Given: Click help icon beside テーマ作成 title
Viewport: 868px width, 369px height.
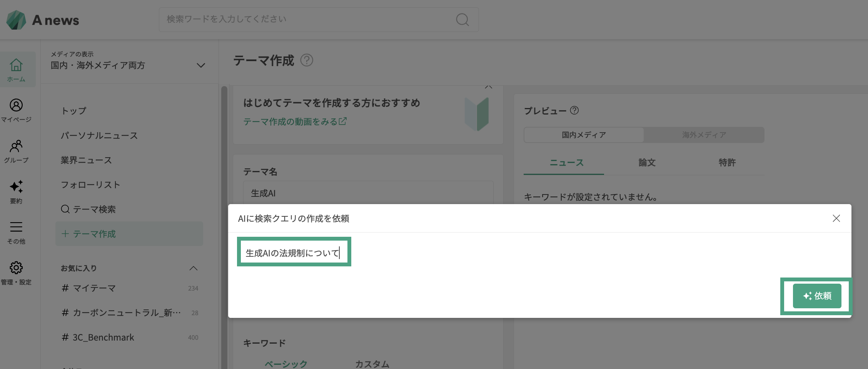Looking at the screenshot, I should tap(307, 60).
